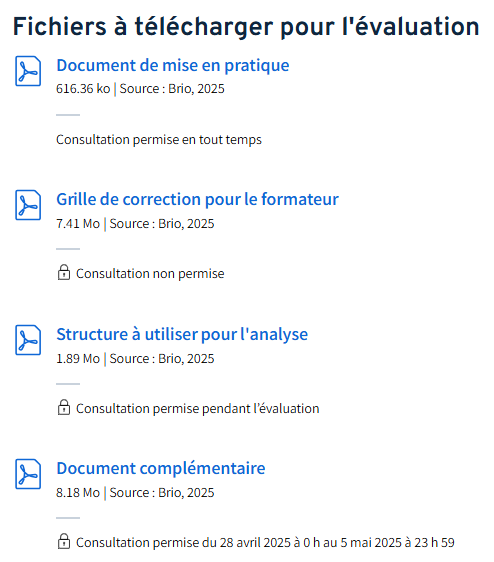Image resolution: width=494 pixels, height=562 pixels.
Task: Click the PDF icon for Document complémentaire
Action: pos(28,474)
